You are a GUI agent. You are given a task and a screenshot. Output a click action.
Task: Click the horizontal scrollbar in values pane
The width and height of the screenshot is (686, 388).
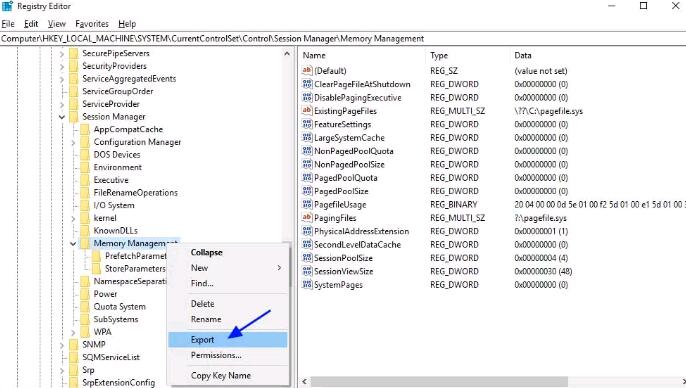click(439, 381)
